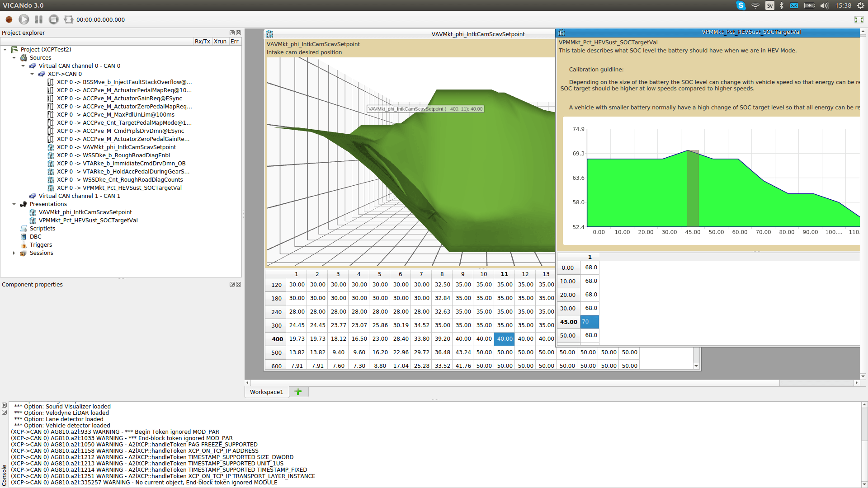Open the system settings gear menu

pyautogui.click(x=861, y=5)
